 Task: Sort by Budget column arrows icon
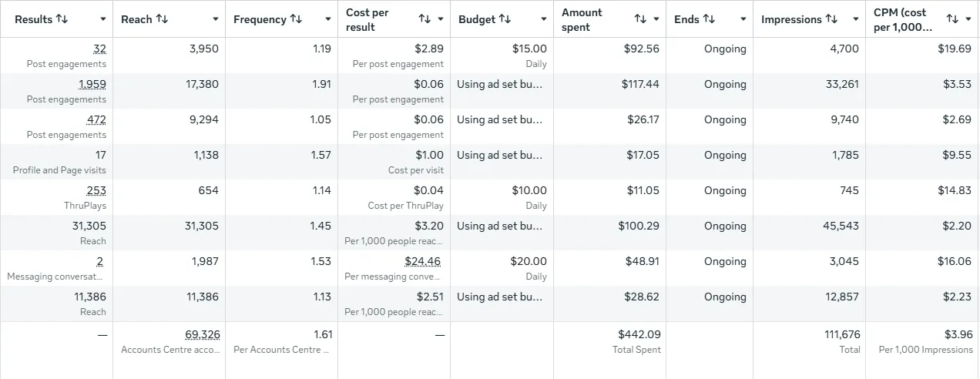tap(505, 19)
